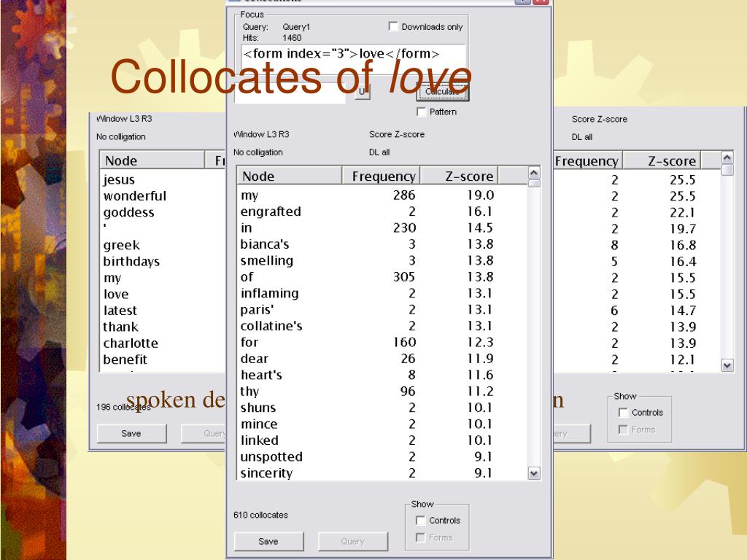Select the 'shuns' collocate row
Image resolution: width=747 pixels, height=560 pixels.
pyautogui.click(x=382, y=408)
